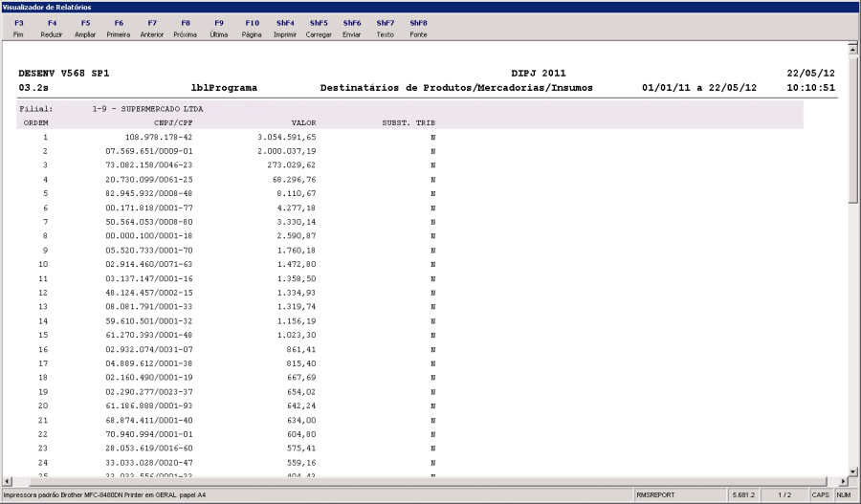Screen dimensions: 861x504
Task: Click CNPJ 20.730.099/0061-25
Action: (x=149, y=180)
